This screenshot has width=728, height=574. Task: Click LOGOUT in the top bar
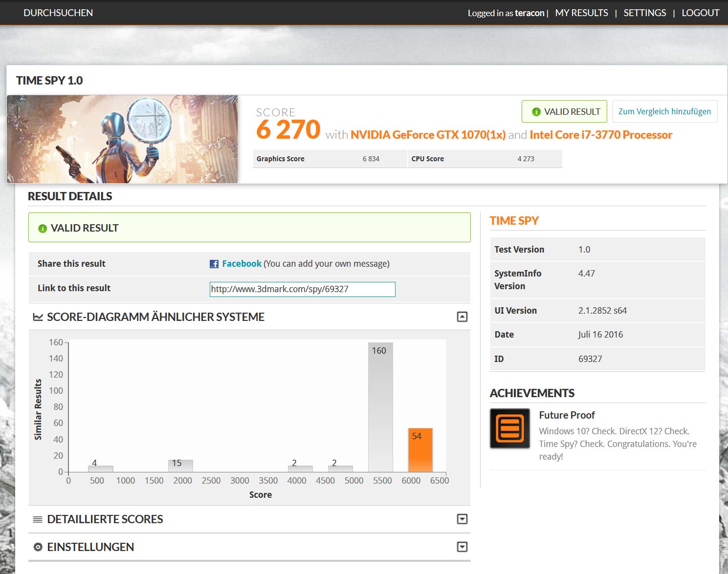tap(700, 13)
